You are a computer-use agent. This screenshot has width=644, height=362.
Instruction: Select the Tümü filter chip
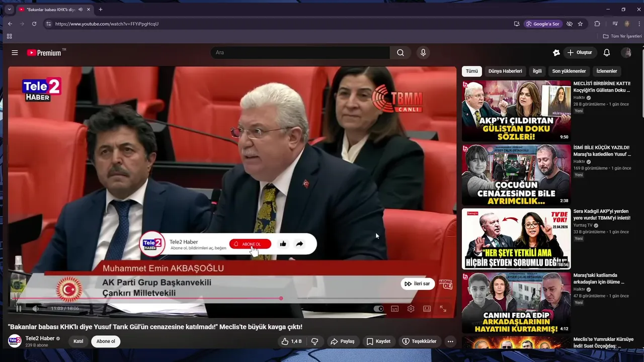[472, 71]
